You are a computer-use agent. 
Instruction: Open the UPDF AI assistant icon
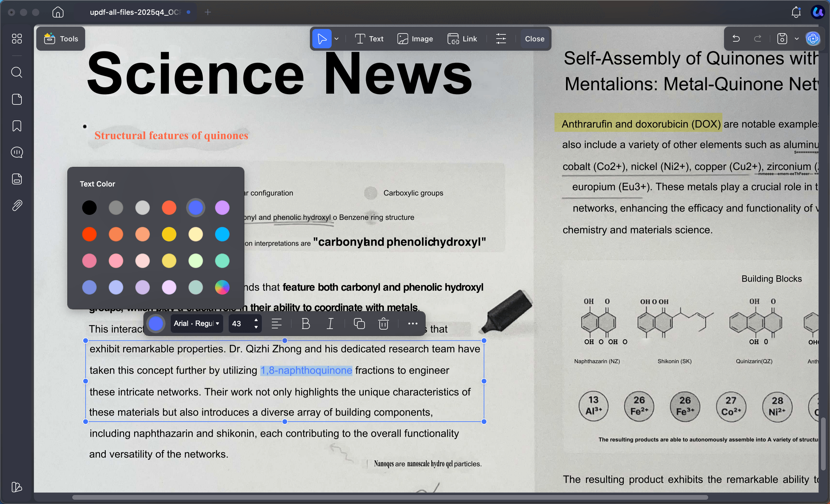pos(813,39)
